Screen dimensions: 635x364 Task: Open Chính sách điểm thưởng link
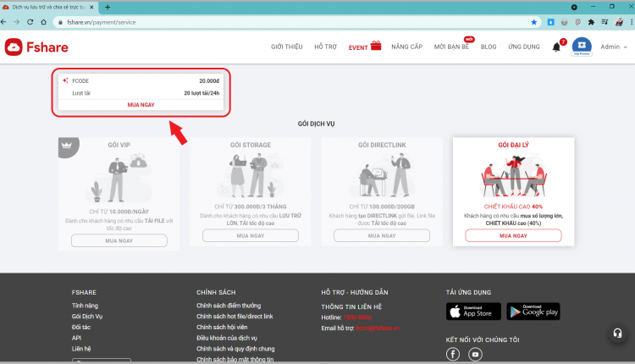(x=229, y=306)
